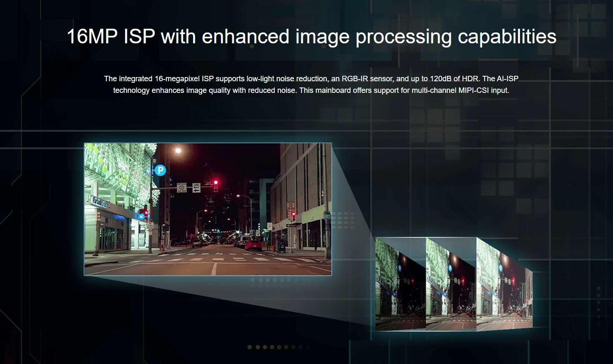Image resolution: width=613 pixels, height=364 pixels.
Task: Click the glowing blue storefront sign
Action: point(99,202)
